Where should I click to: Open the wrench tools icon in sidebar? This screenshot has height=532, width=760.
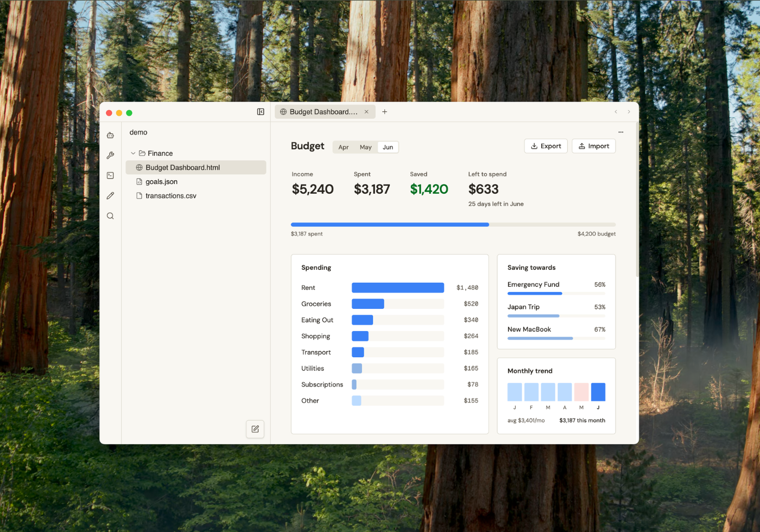click(110, 155)
